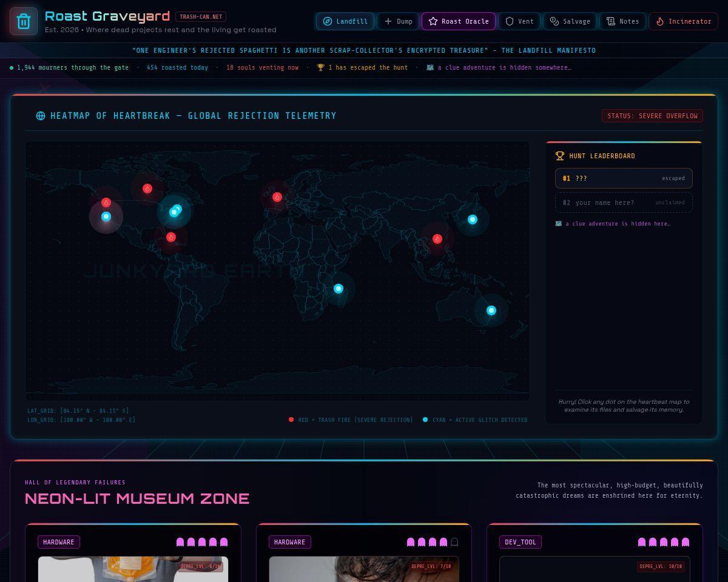The width and height of the screenshot is (728, 582).
Task: Click the first card's HARDWARE tag
Action: tap(59, 542)
